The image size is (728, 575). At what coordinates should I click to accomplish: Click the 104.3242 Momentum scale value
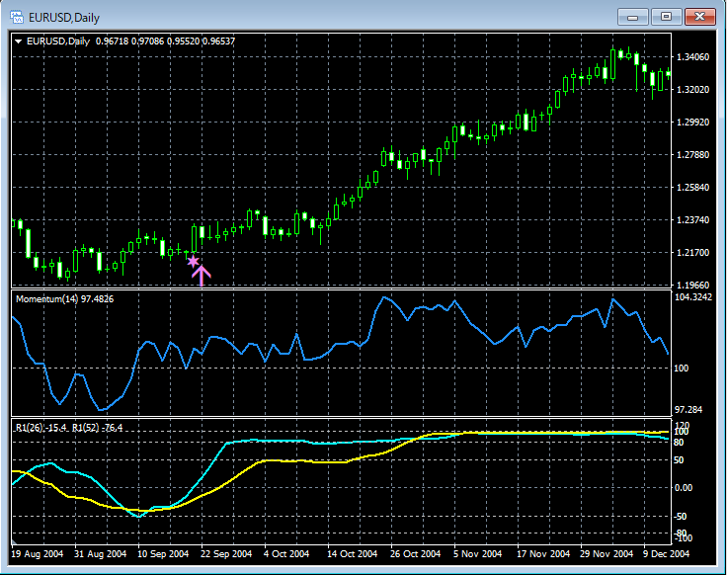pyautogui.click(x=692, y=296)
